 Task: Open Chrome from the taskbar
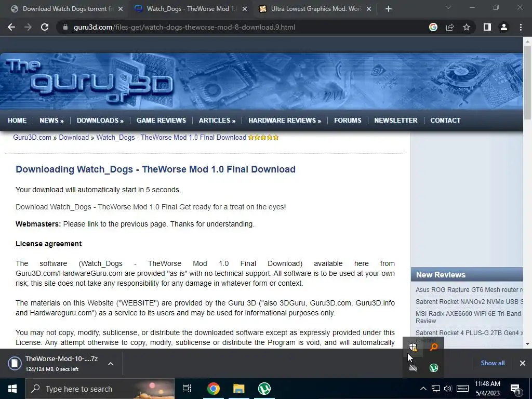pos(214,389)
